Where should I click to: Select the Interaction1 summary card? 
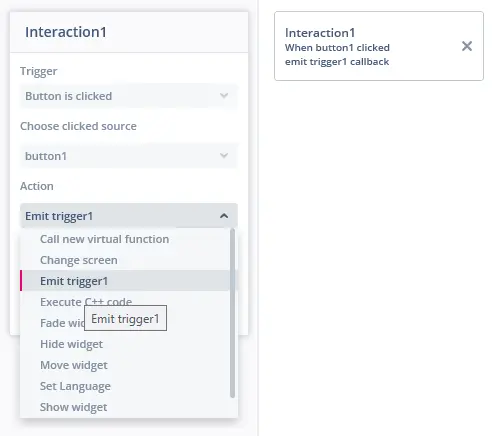(x=379, y=46)
